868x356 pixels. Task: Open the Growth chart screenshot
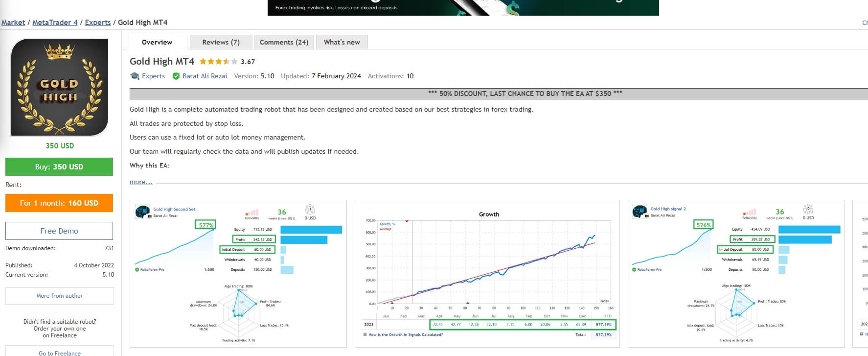[x=487, y=274]
